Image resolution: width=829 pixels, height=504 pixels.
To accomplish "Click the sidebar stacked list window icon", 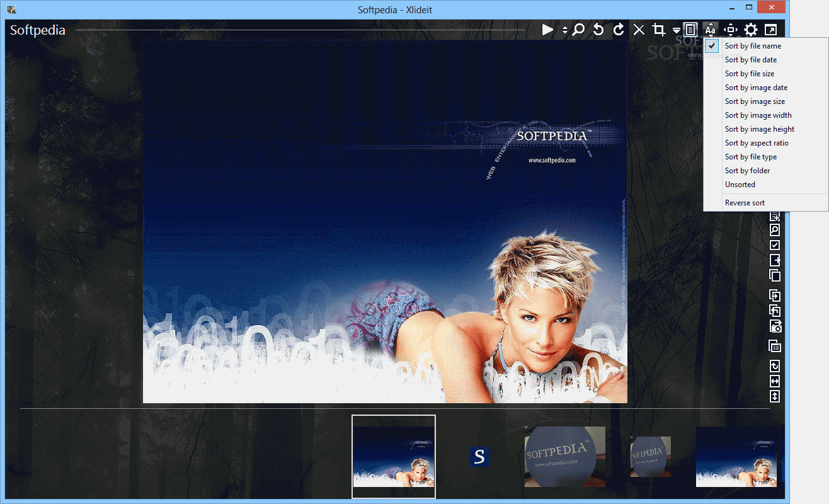I will pyautogui.click(x=775, y=346).
